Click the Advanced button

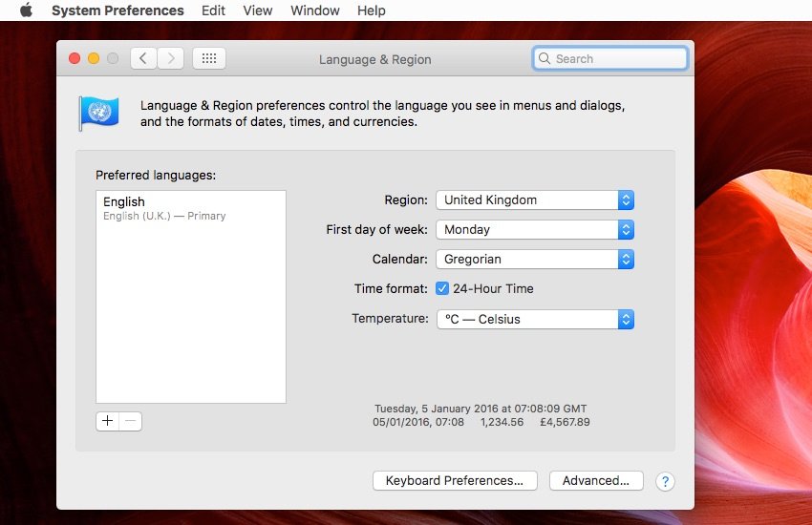[596, 480]
